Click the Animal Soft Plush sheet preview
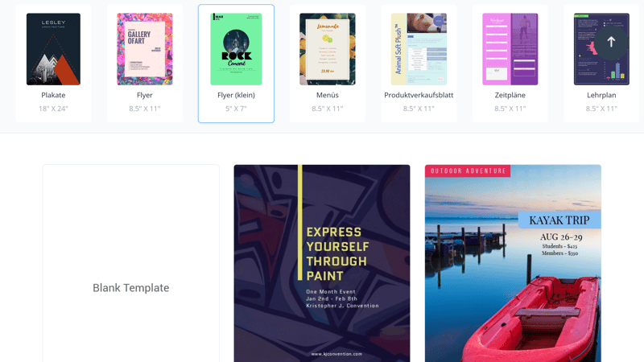Screen dimensions: 644x362 pyautogui.click(x=419, y=49)
